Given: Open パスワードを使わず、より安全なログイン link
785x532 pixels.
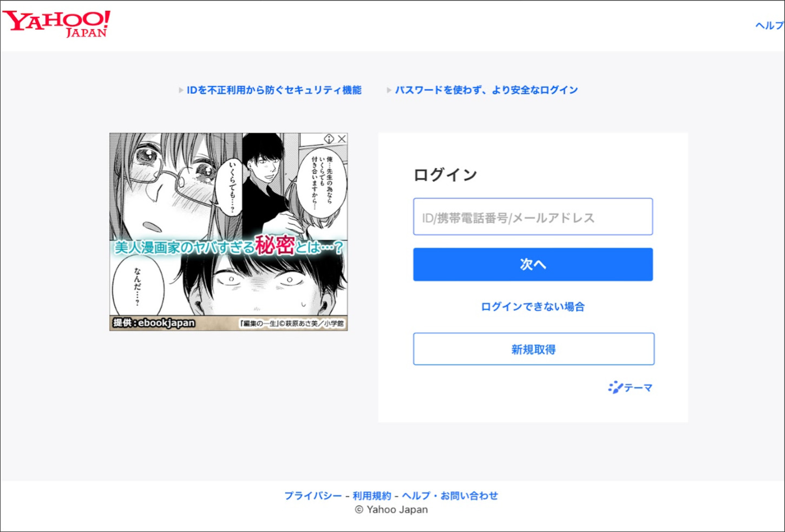Looking at the screenshot, I should click(486, 90).
